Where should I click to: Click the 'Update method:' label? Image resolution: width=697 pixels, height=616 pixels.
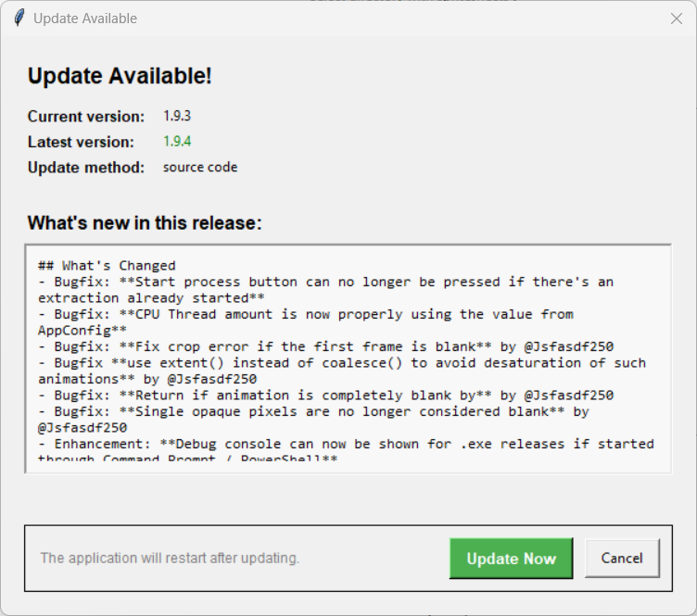(86, 168)
